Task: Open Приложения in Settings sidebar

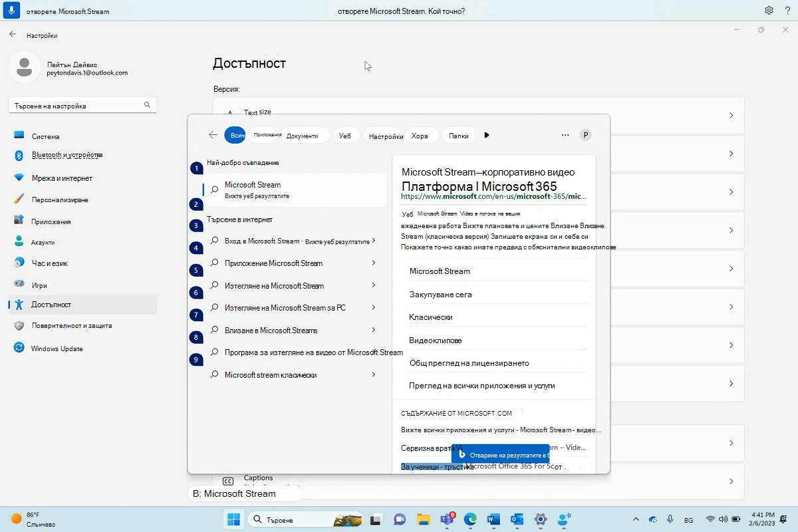Action: pos(82,221)
